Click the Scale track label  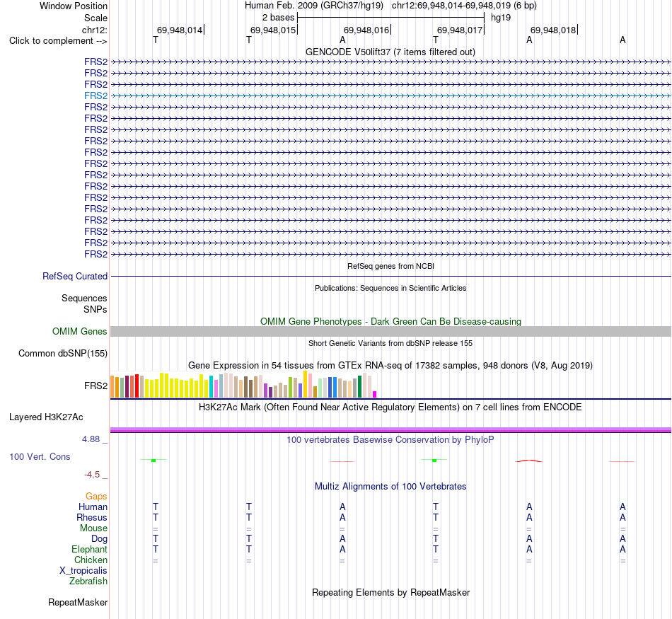(x=95, y=18)
